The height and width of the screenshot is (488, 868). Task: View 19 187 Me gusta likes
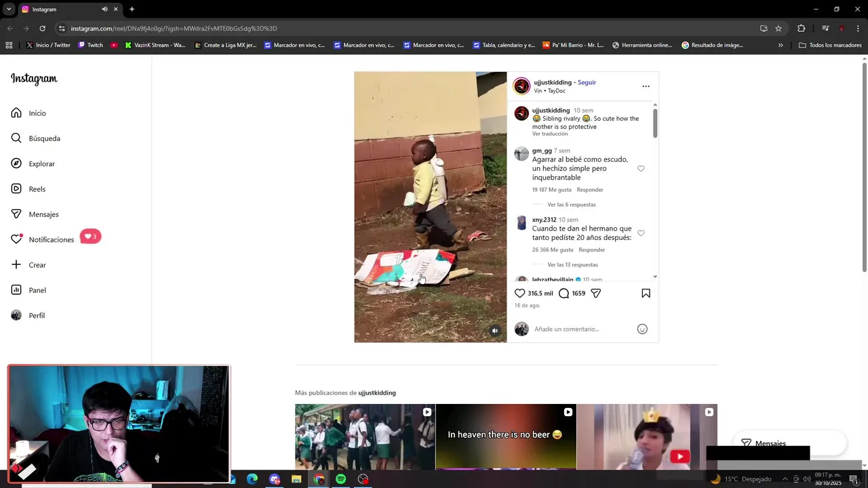click(x=552, y=190)
